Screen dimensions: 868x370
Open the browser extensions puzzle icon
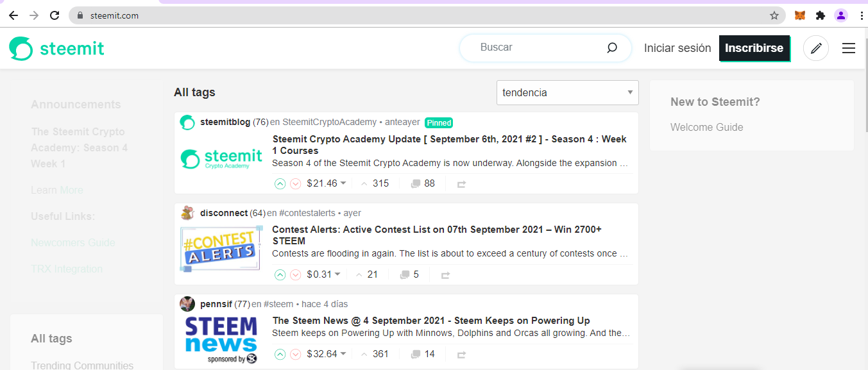[821, 15]
